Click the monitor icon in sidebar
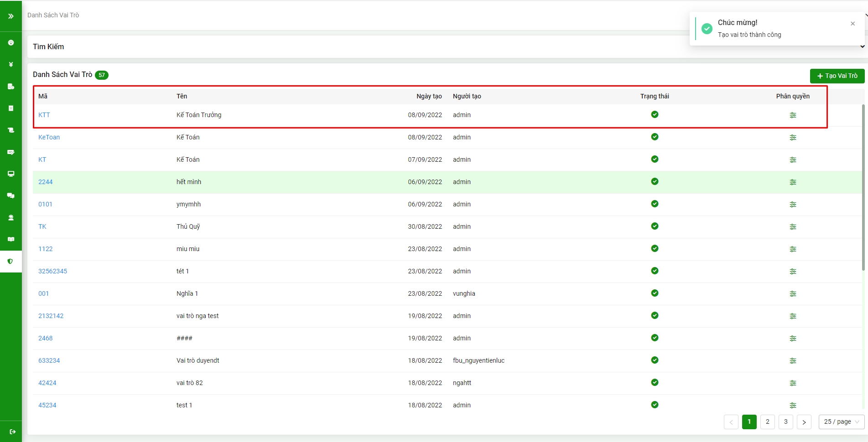Image resolution: width=868 pixels, height=442 pixels. (11, 174)
